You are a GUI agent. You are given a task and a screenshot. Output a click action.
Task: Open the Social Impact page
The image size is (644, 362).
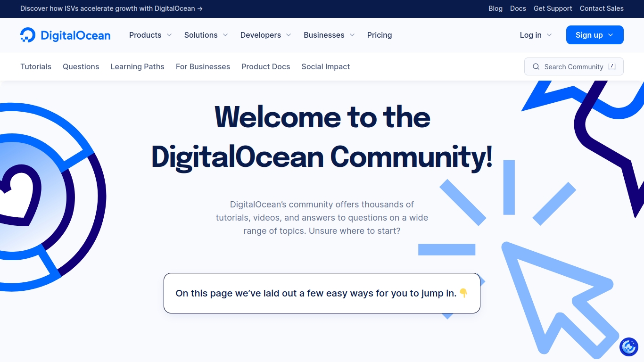click(x=326, y=66)
